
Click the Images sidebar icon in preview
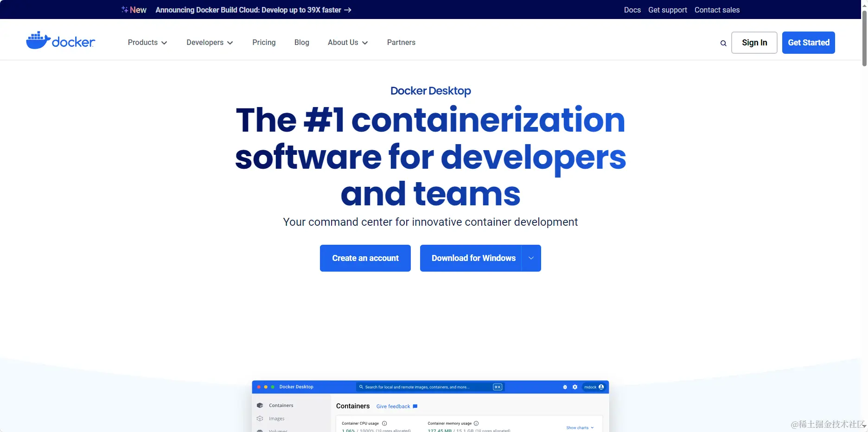pos(260,419)
